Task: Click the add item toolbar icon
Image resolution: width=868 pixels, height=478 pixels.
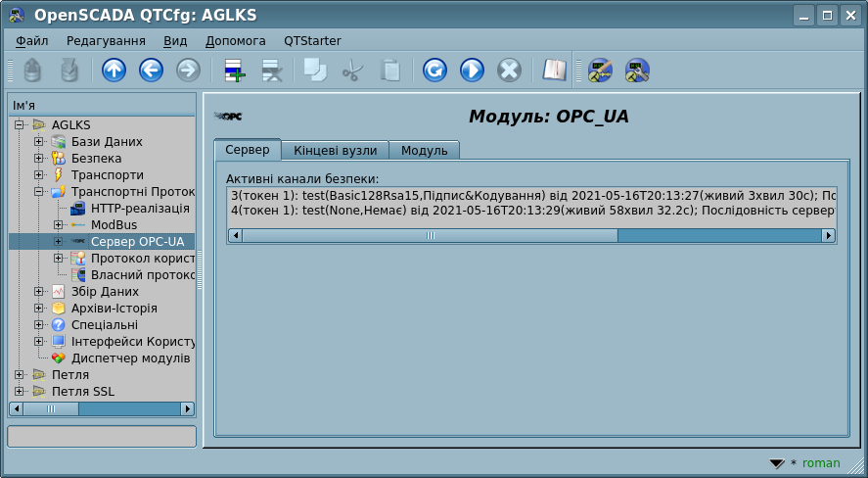Action: coord(235,71)
